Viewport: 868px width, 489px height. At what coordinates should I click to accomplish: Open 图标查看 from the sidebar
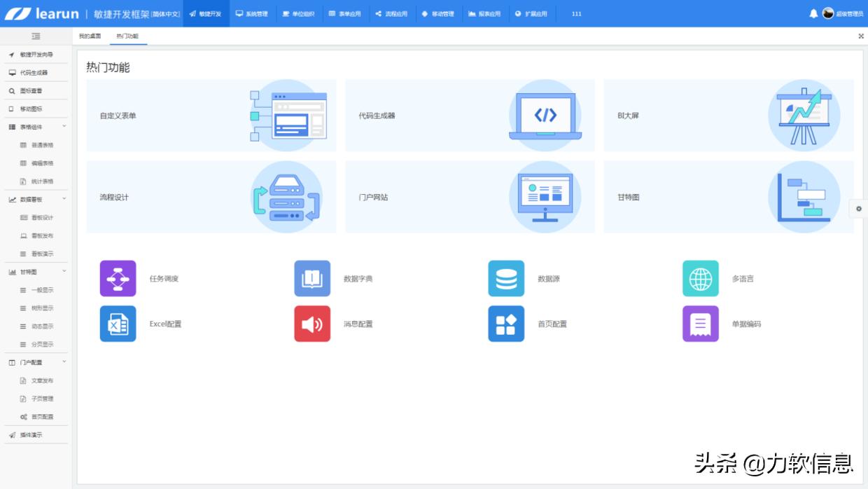(34, 90)
